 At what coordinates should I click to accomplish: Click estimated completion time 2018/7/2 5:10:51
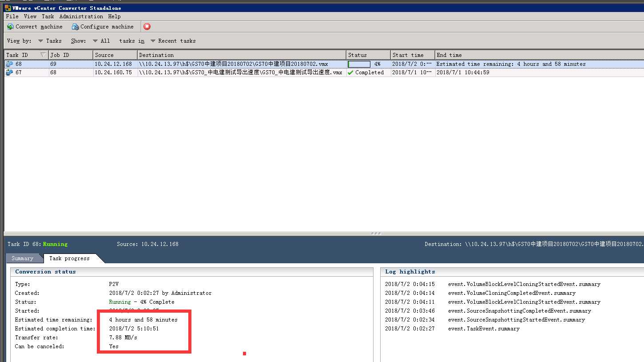point(134,329)
